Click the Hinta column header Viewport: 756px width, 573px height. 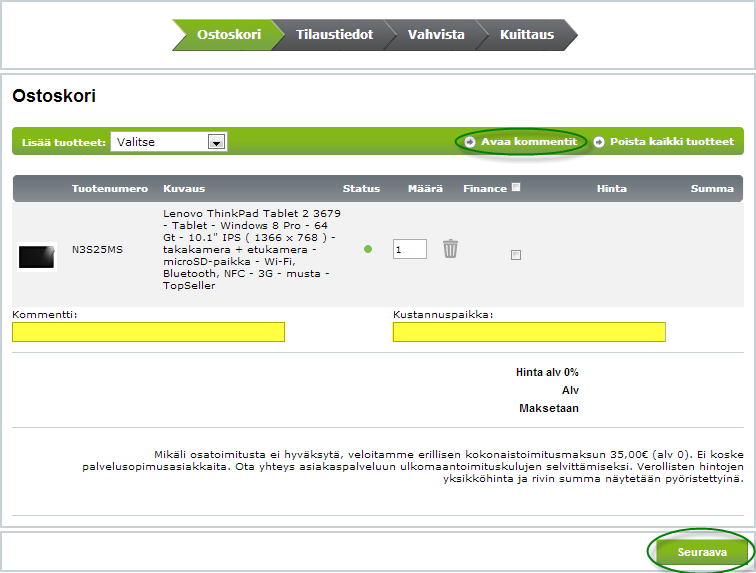click(x=611, y=189)
